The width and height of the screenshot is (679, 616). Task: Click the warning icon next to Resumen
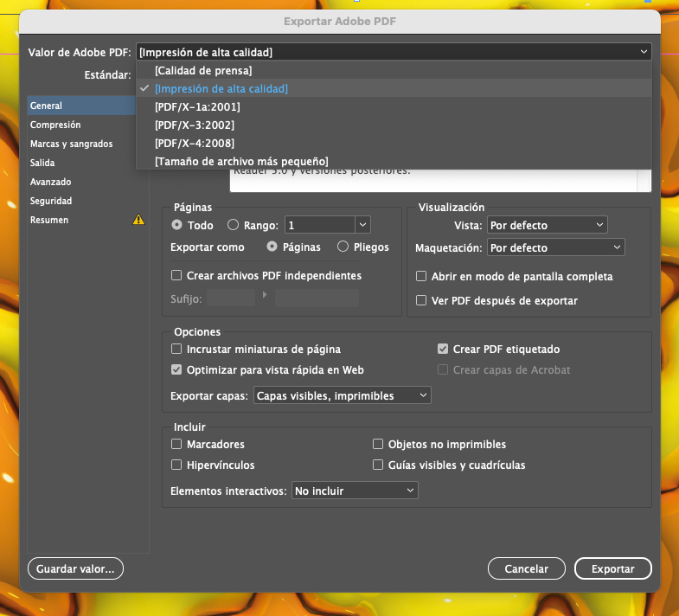click(x=138, y=220)
